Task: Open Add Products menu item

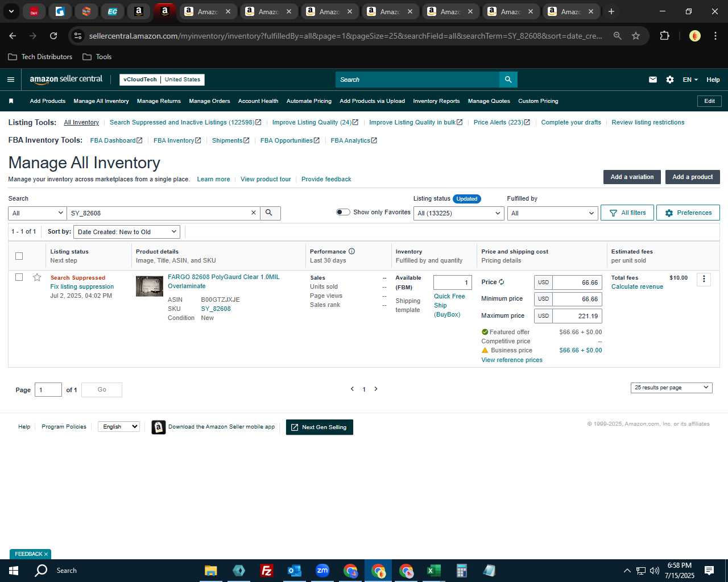Action: pos(48,101)
